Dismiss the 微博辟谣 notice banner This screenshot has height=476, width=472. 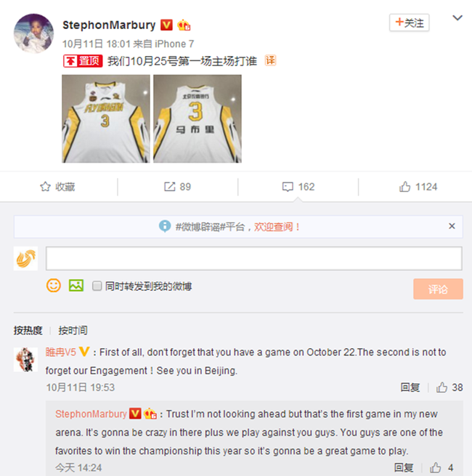point(452,226)
